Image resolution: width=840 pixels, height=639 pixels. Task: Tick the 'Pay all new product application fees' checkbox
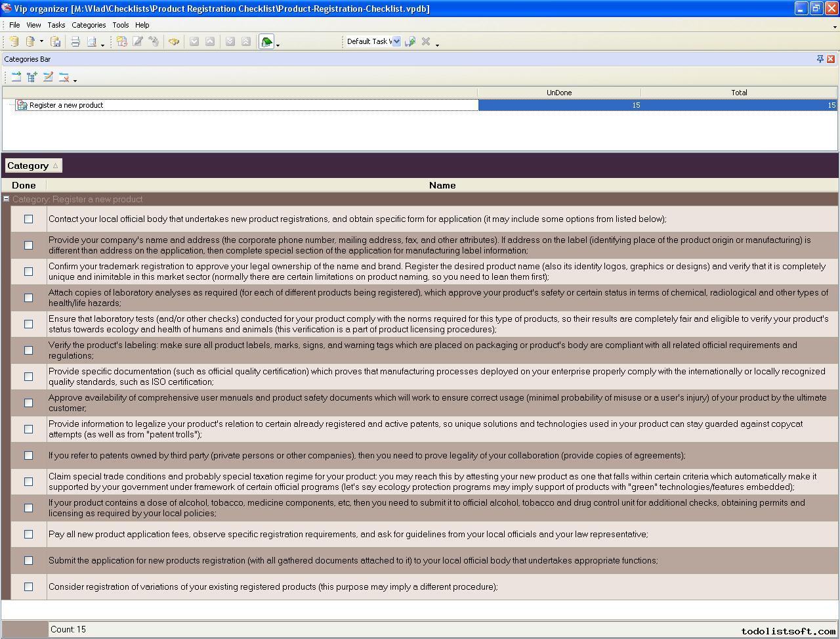tap(28, 535)
